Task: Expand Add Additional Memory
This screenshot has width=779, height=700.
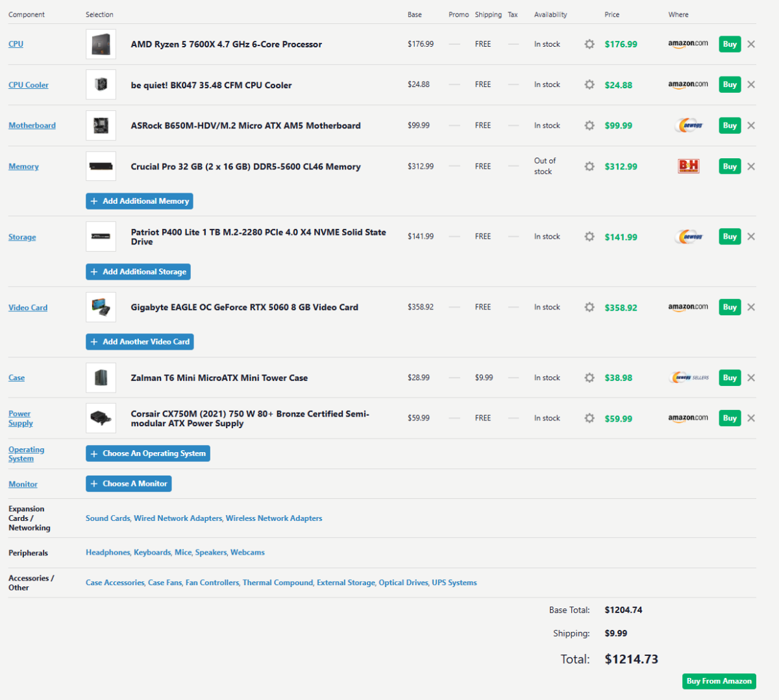Action: 139,201
